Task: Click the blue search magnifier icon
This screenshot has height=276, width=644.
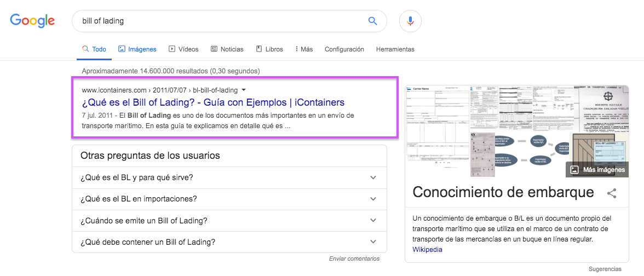Action: pyautogui.click(x=372, y=21)
